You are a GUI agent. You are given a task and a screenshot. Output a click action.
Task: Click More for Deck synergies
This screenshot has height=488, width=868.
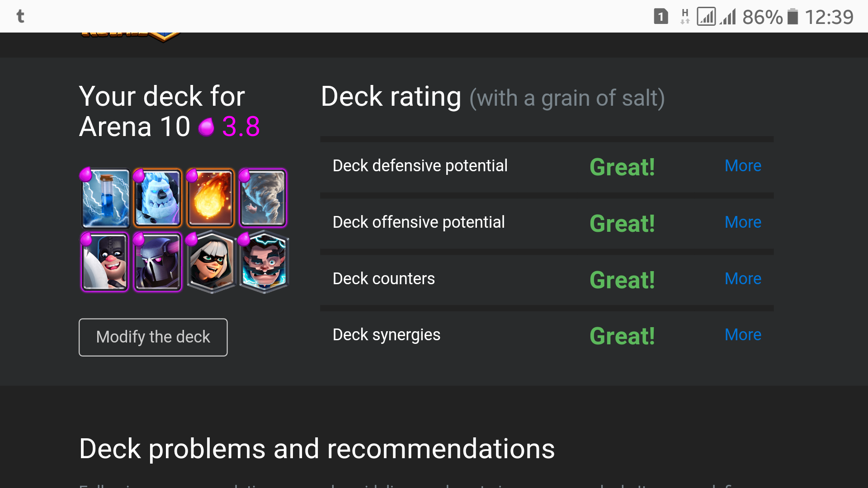click(x=743, y=333)
